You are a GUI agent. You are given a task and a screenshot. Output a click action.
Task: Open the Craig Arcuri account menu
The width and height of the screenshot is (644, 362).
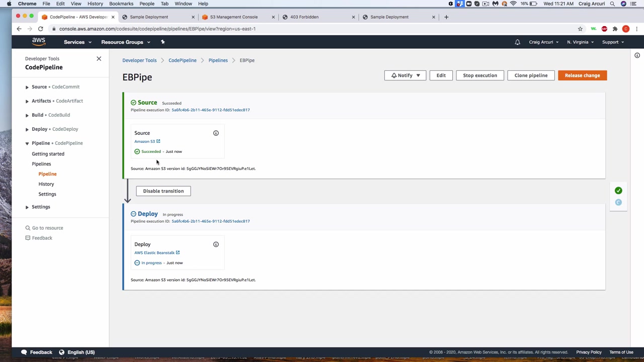click(543, 42)
